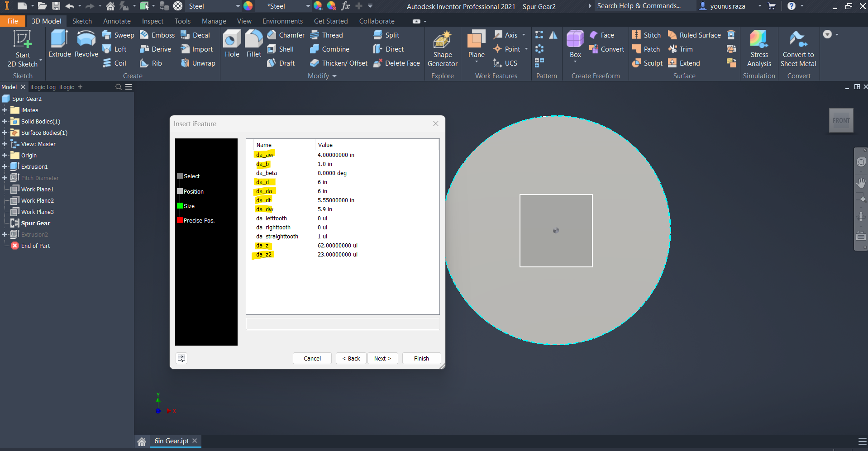Click Finish in the Insert iFeature dialog
Screen dimensions: 868x451
[420, 358]
